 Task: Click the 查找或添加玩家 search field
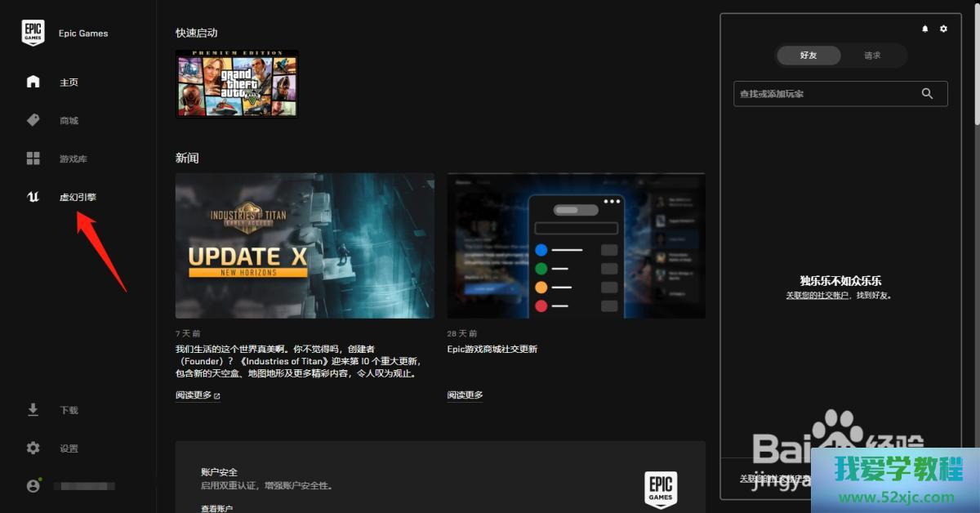tap(825, 94)
